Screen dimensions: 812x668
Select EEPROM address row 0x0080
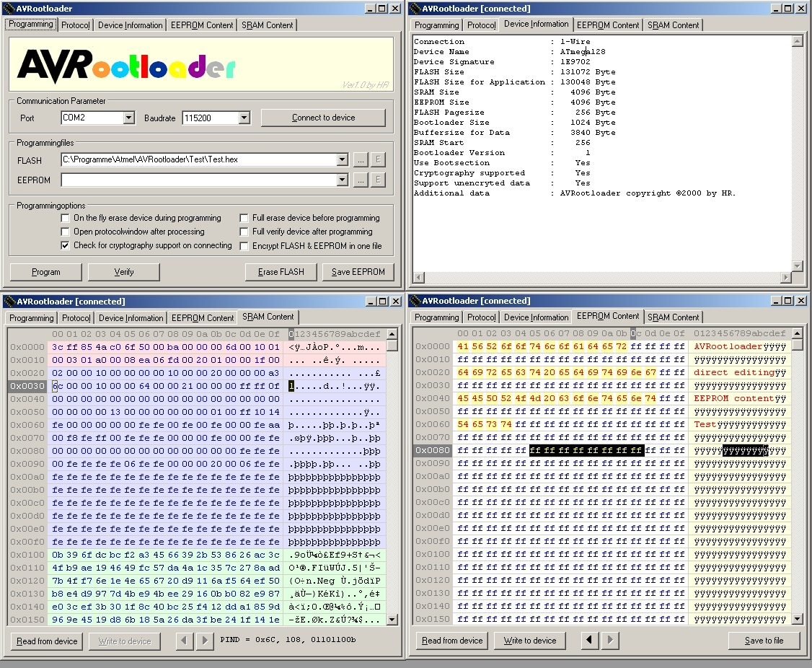433,450
